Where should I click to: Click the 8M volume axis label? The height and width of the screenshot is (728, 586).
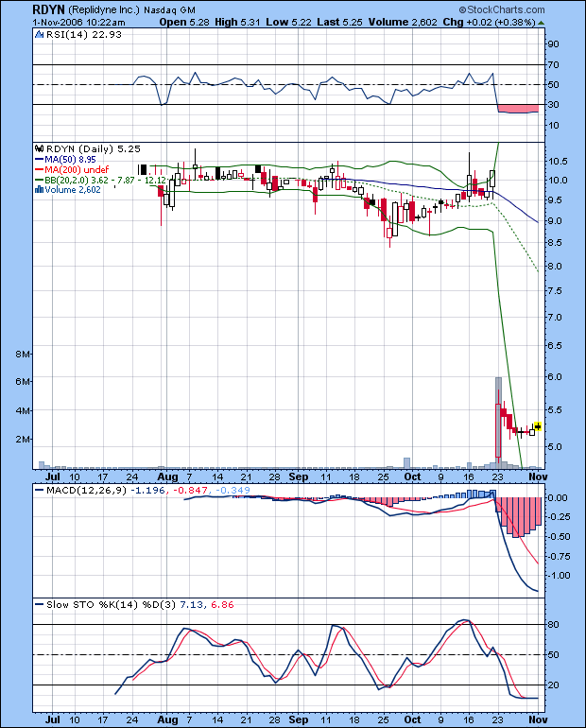click(x=23, y=354)
